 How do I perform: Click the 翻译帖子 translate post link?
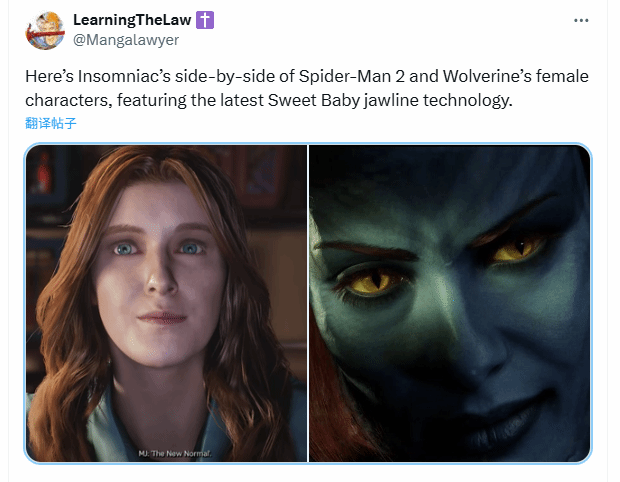51,123
